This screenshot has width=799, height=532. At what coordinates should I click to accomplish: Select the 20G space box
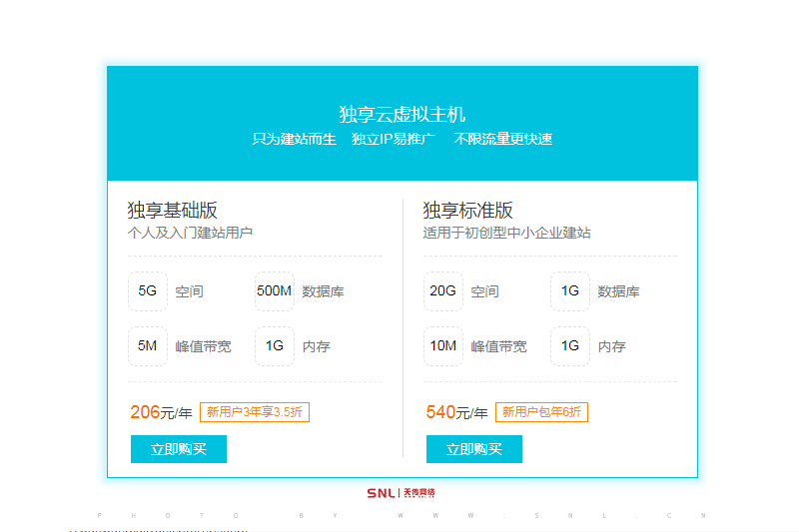pyautogui.click(x=443, y=291)
